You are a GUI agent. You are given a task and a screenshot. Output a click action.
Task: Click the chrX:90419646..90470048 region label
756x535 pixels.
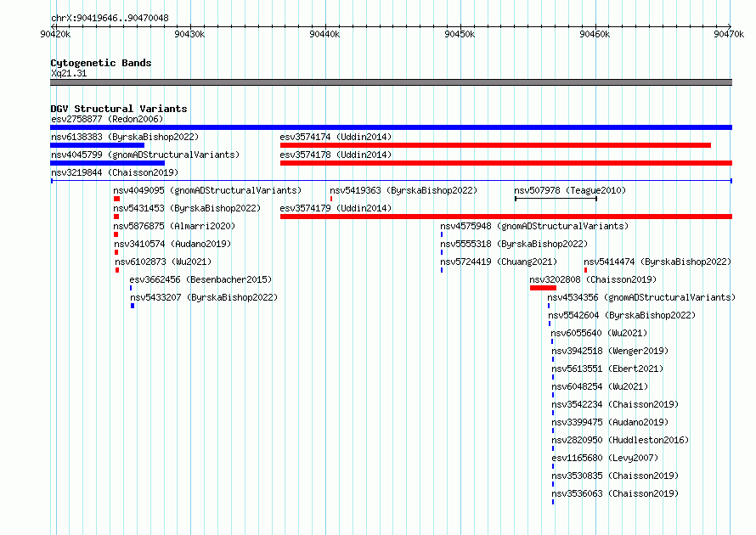coord(110,19)
